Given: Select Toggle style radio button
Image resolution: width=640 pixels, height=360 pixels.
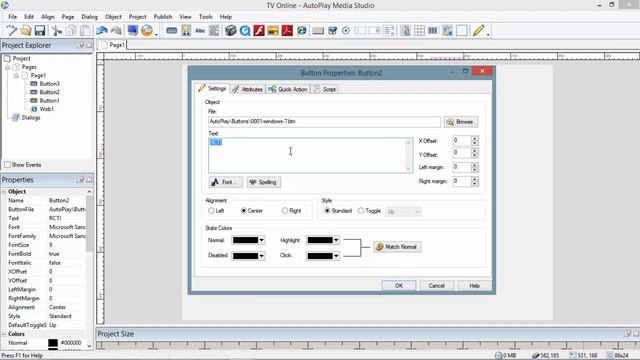Looking at the screenshot, I should 361,211.
